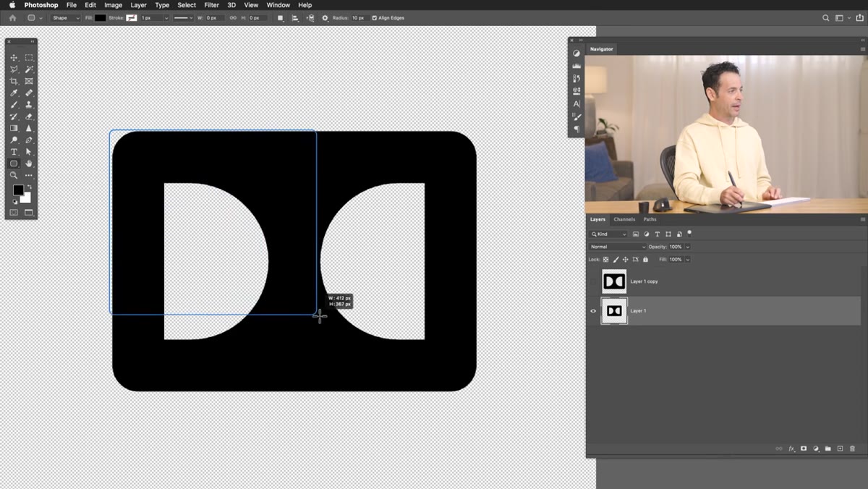Select the History Brush tool
Image resolution: width=868 pixels, height=489 pixels.
pyautogui.click(x=14, y=116)
